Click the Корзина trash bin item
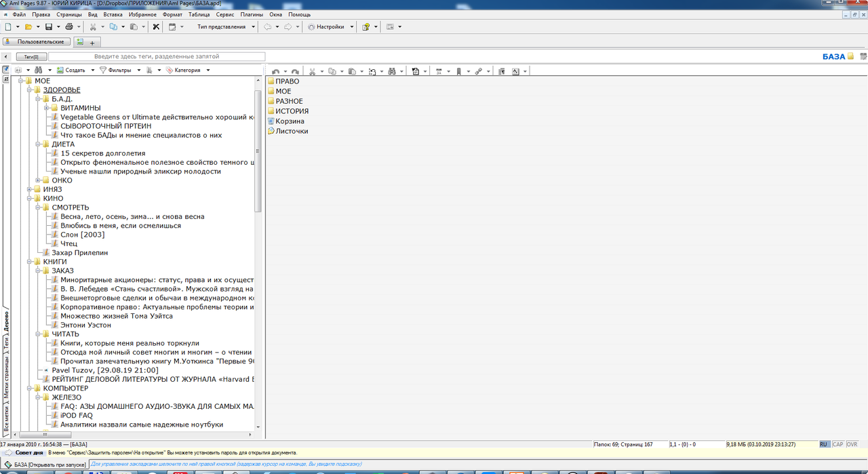 click(x=285, y=121)
